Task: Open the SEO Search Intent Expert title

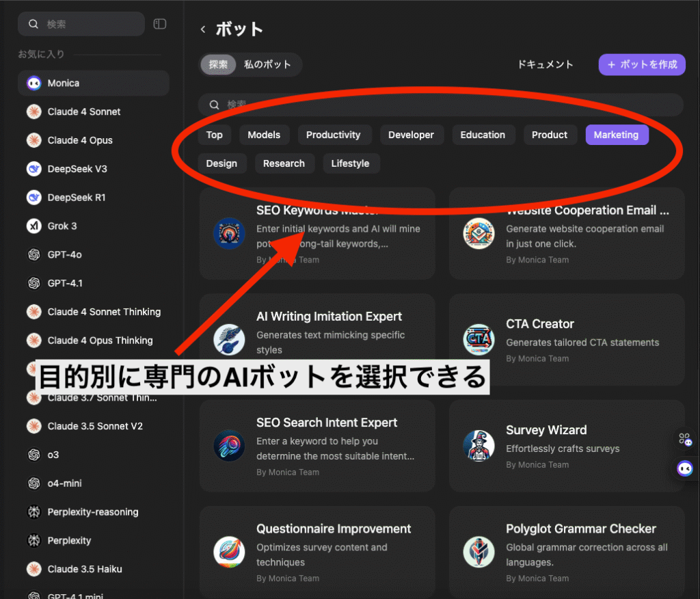Action: point(326,423)
